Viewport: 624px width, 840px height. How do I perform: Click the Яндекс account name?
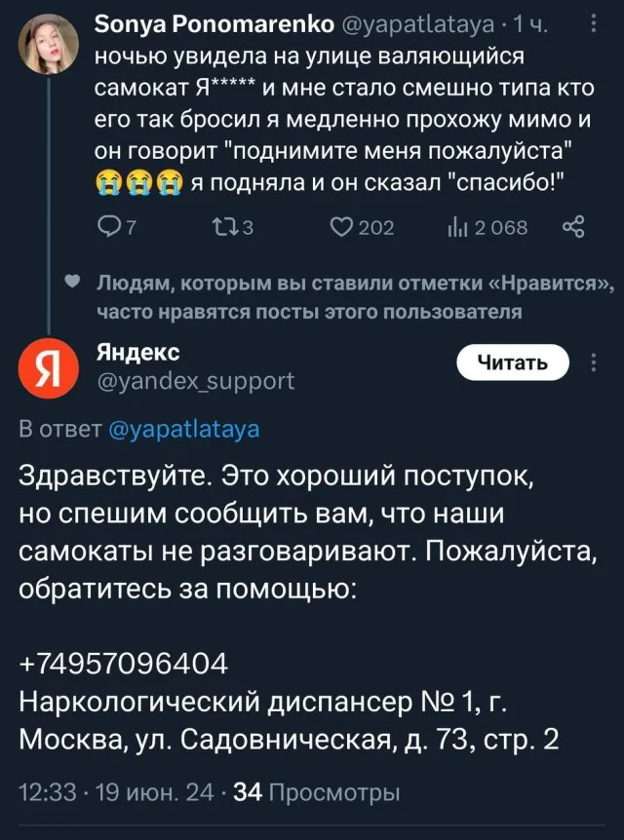click(x=137, y=352)
